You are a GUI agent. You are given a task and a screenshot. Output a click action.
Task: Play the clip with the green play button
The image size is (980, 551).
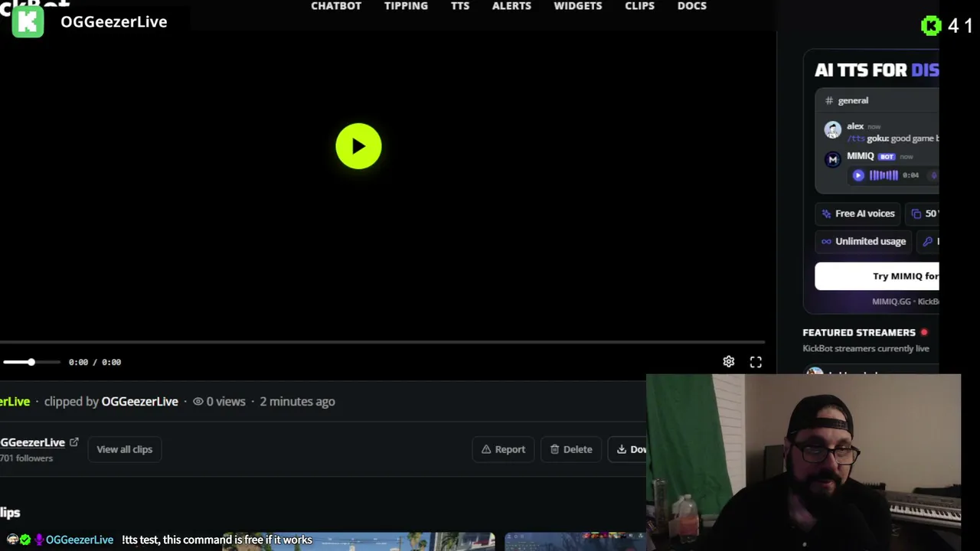pos(358,145)
